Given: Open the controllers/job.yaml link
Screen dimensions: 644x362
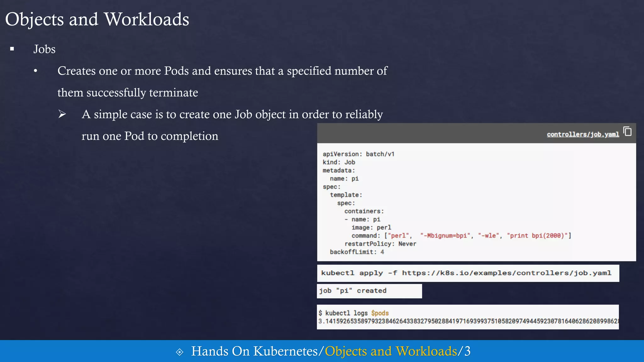Looking at the screenshot, I should (x=583, y=134).
